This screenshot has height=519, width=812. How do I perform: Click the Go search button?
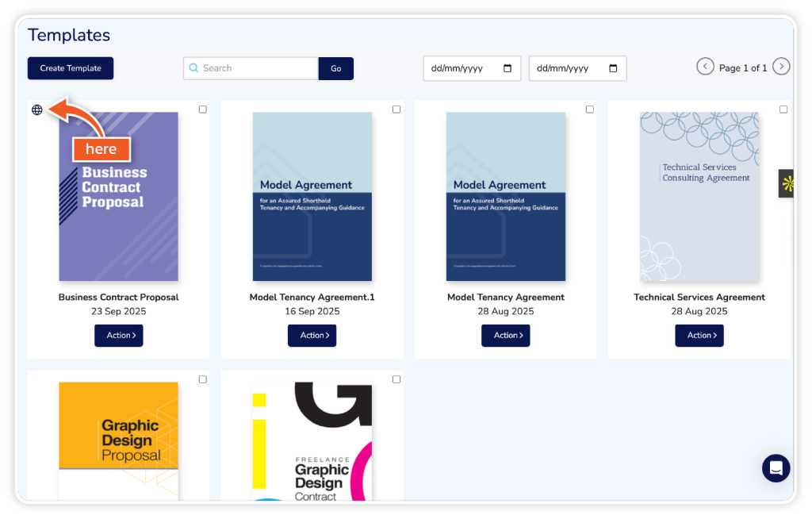(336, 69)
